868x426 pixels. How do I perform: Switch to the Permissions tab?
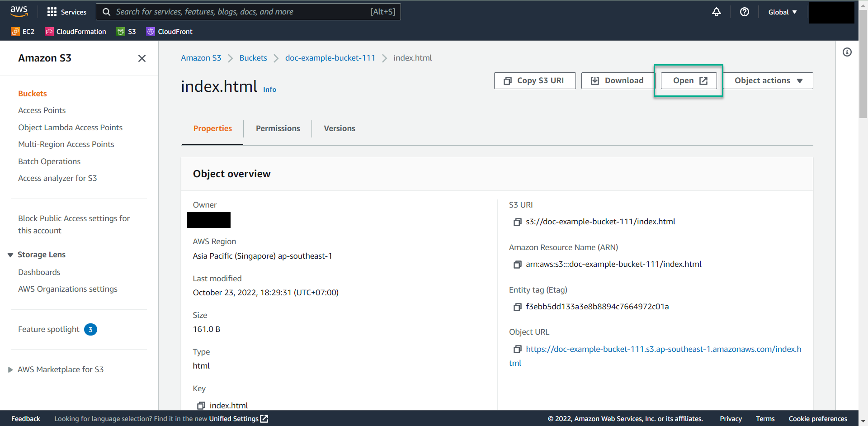278,128
